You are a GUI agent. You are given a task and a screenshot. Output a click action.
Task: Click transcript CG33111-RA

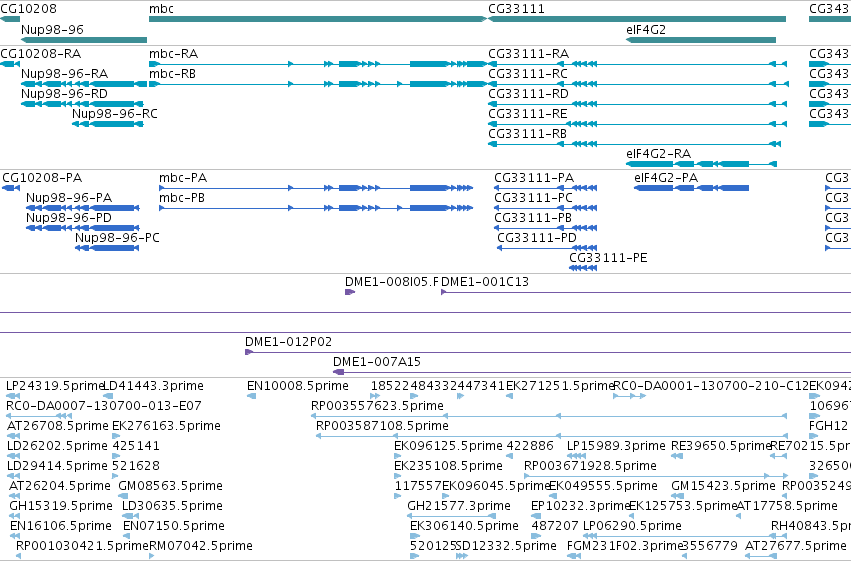click(x=637, y=64)
